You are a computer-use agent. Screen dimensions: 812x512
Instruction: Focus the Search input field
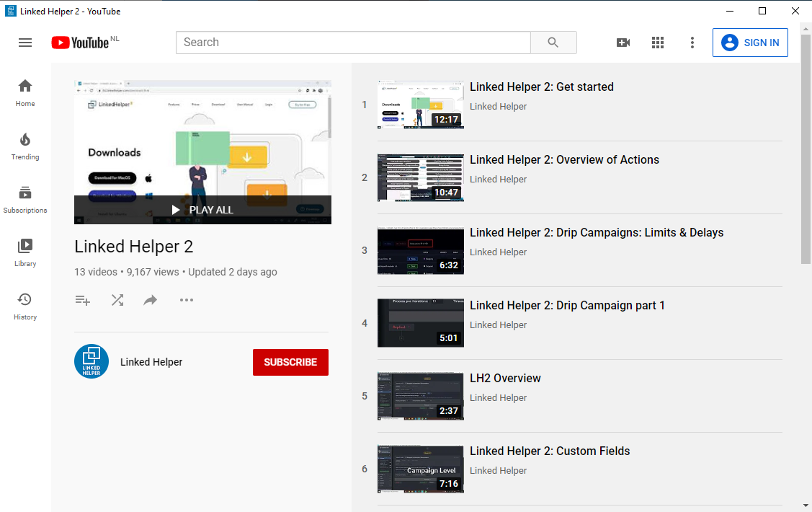(x=353, y=43)
